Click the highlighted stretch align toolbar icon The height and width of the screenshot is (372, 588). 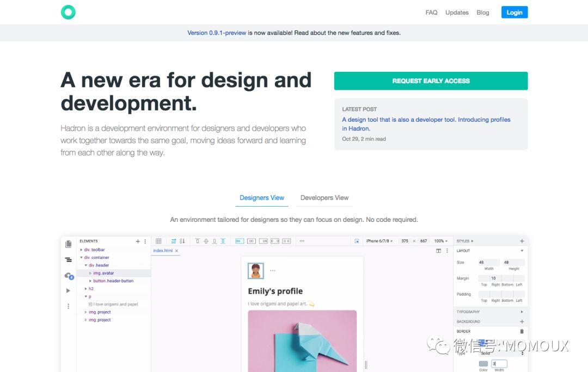click(x=223, y=241)
